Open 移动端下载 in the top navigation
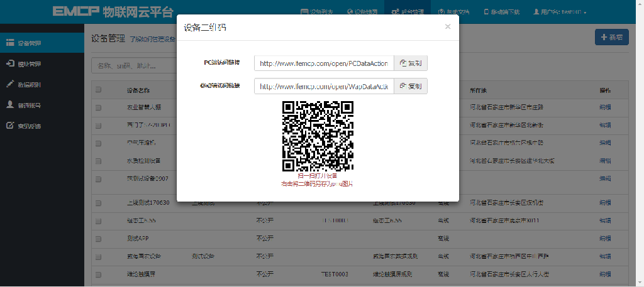Image resolution: width=644 pixels, height=287 pixels. (x=502, y=12)
